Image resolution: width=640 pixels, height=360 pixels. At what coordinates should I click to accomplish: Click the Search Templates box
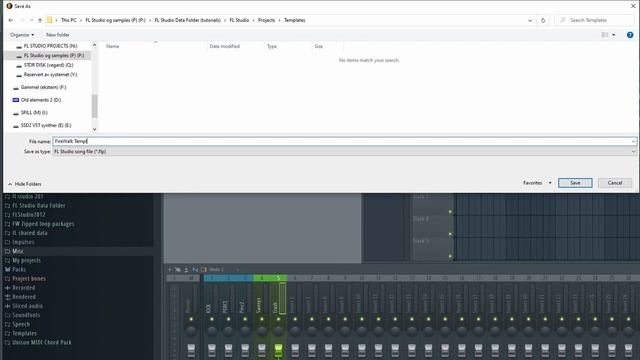[594, 20]
